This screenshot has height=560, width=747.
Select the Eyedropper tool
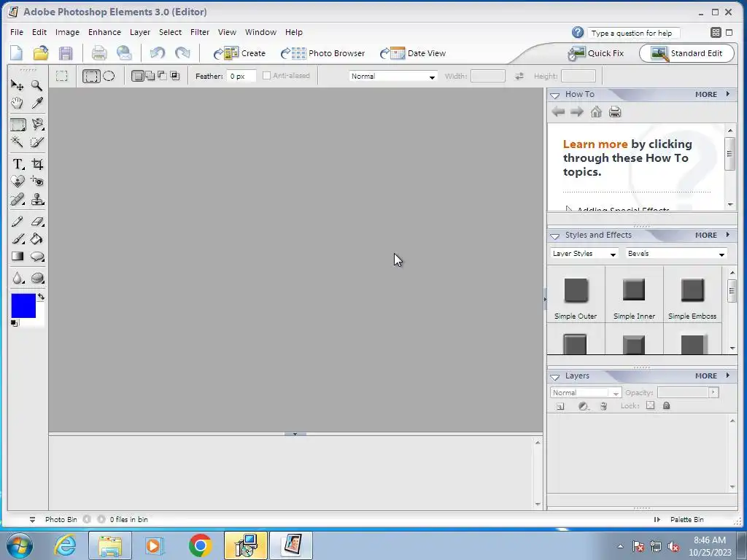point(36,104)
